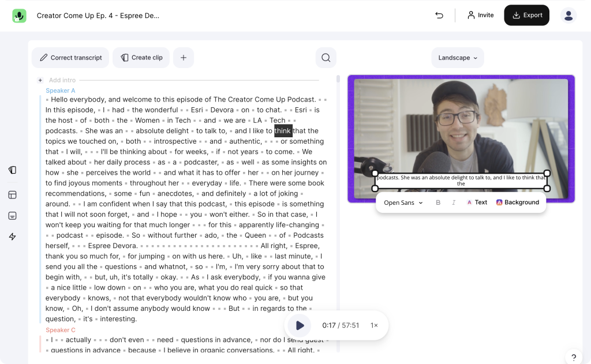Click the word "authentic," in the transcript
This screenshot has height=364, width=591.
pyautogui.click(x=245, y=141)
